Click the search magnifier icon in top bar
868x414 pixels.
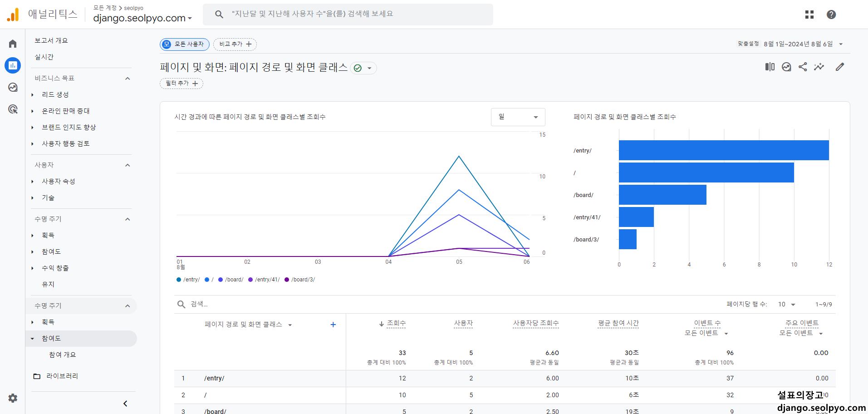(219, 15)
